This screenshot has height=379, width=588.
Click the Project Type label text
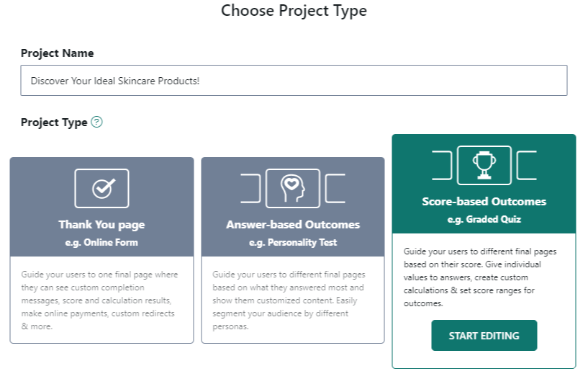tap(54, 122)
